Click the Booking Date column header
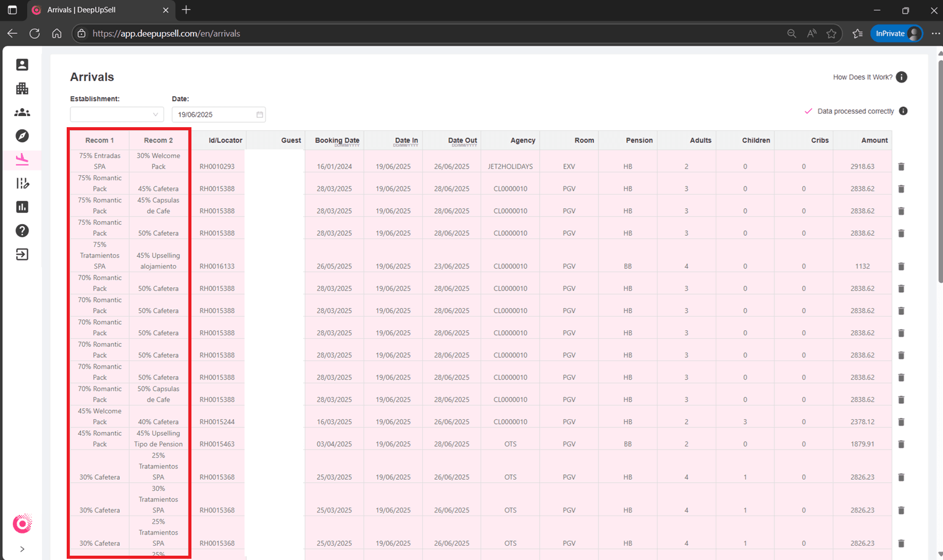Image resolution: width=943 pixels, height=560 pixels. pos(337,140)
